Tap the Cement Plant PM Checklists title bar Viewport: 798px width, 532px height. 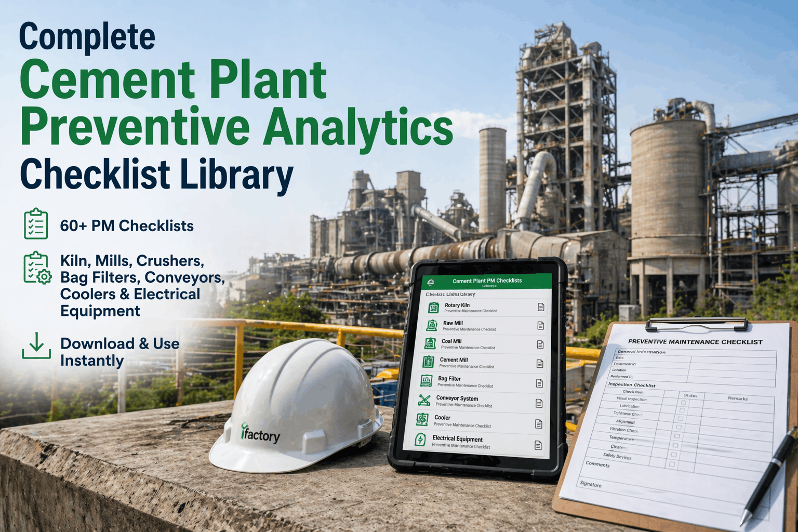tap(488, 281)
